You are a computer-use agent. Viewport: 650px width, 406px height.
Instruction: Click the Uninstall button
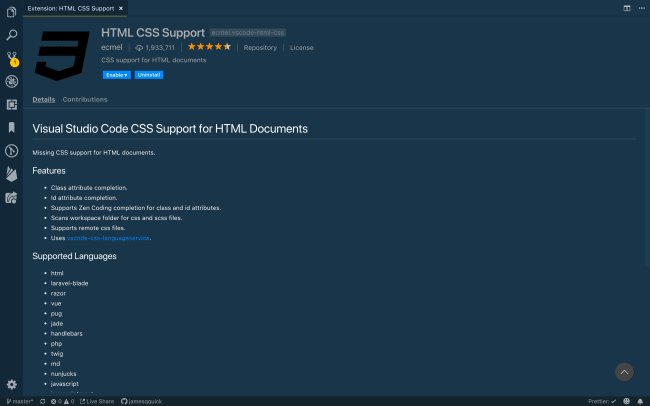(148, 74)
